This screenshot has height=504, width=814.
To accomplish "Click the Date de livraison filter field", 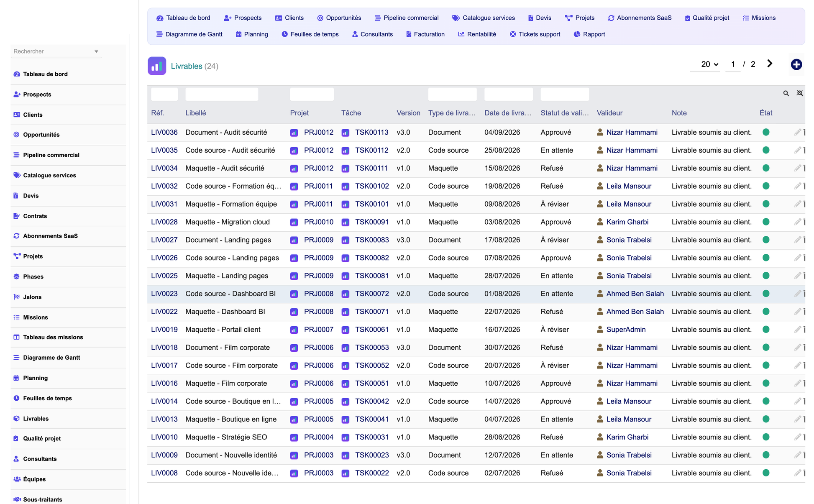I will 508,94.
